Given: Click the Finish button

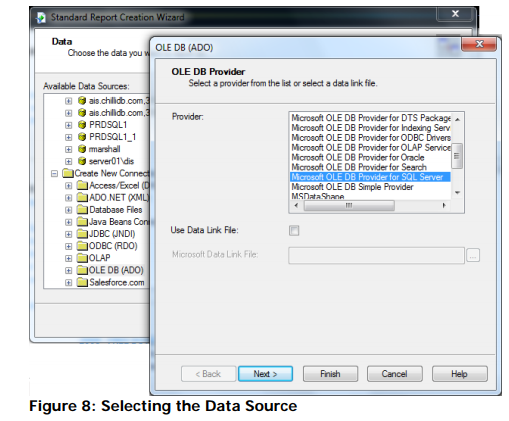Looking at the screenshot, I should coord(330,374).
